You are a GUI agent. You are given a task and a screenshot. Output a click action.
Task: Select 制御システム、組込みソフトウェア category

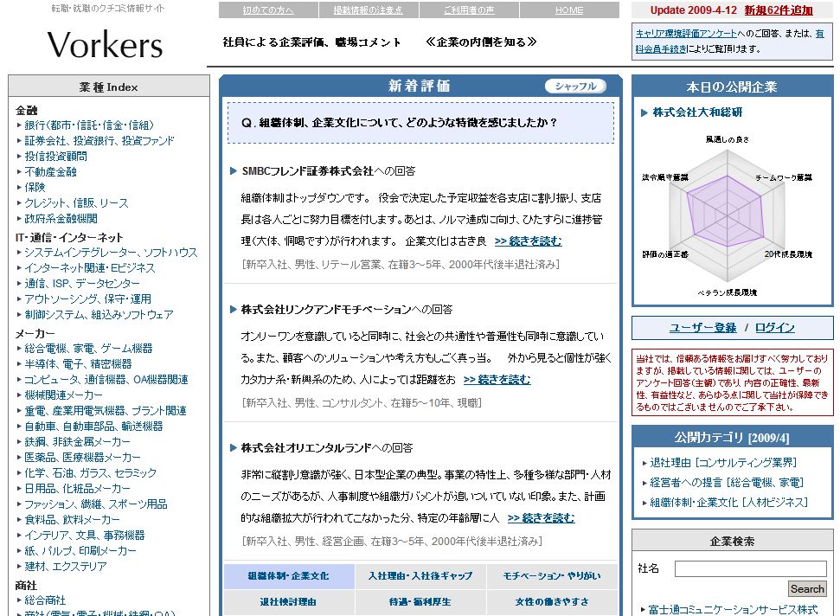pyautogui.click(x=99, y=314)
